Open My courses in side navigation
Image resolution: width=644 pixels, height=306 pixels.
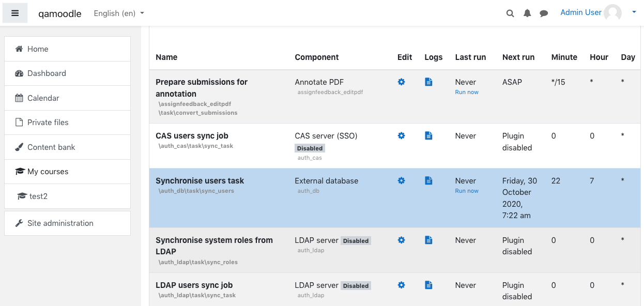[x=67, y=172]
